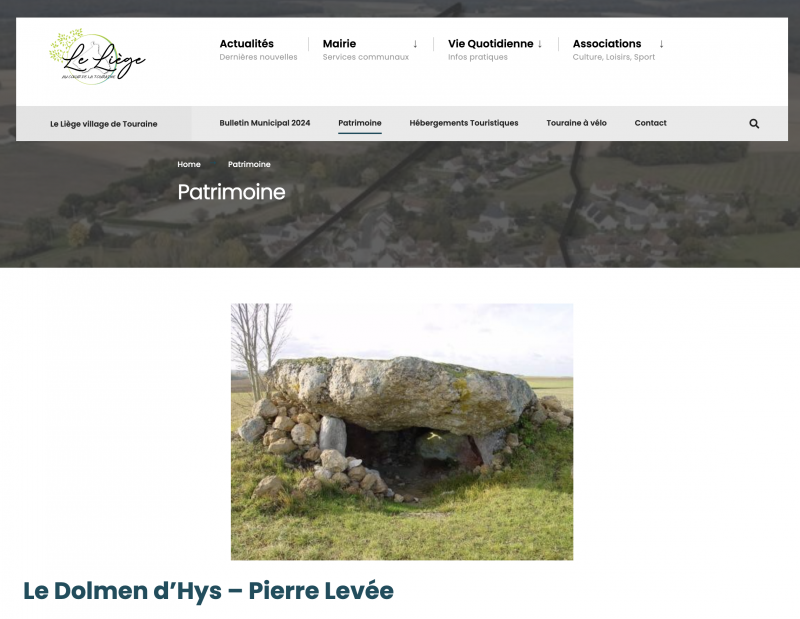Click Le Liège village de Touraine label
800x619 pixels.
(104, 124)
